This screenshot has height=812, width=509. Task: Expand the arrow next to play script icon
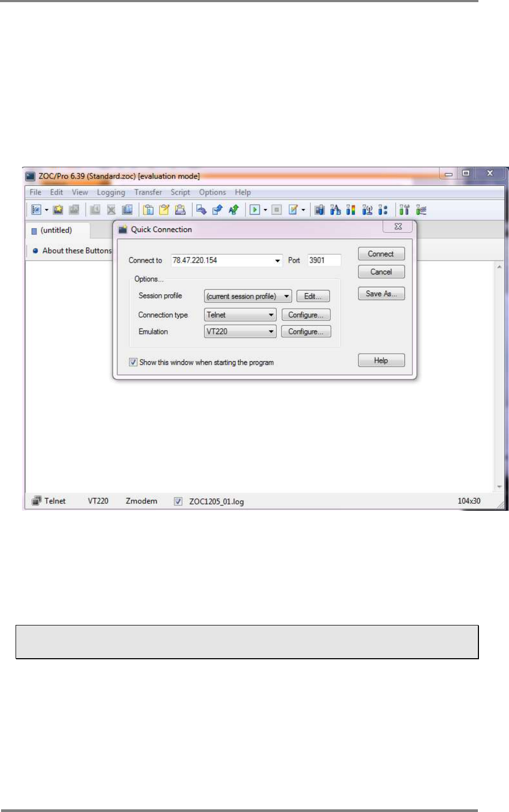click(x=265, y=210)
